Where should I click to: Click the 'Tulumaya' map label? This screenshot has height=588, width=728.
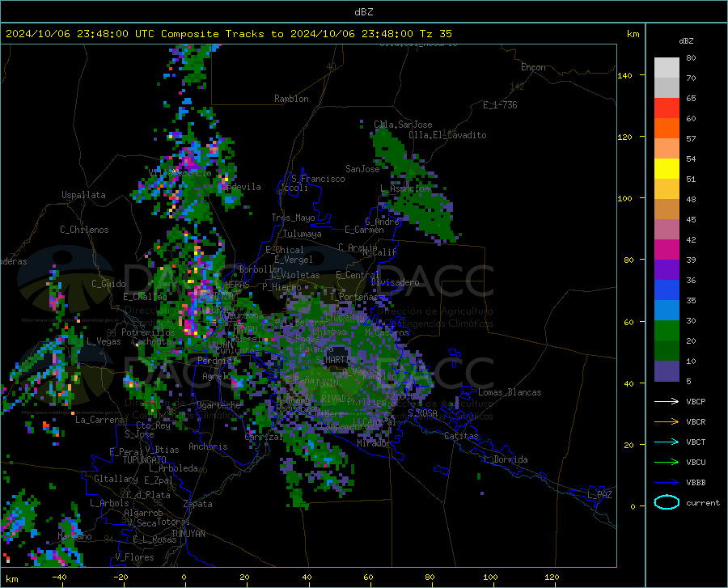pos(303,234)
